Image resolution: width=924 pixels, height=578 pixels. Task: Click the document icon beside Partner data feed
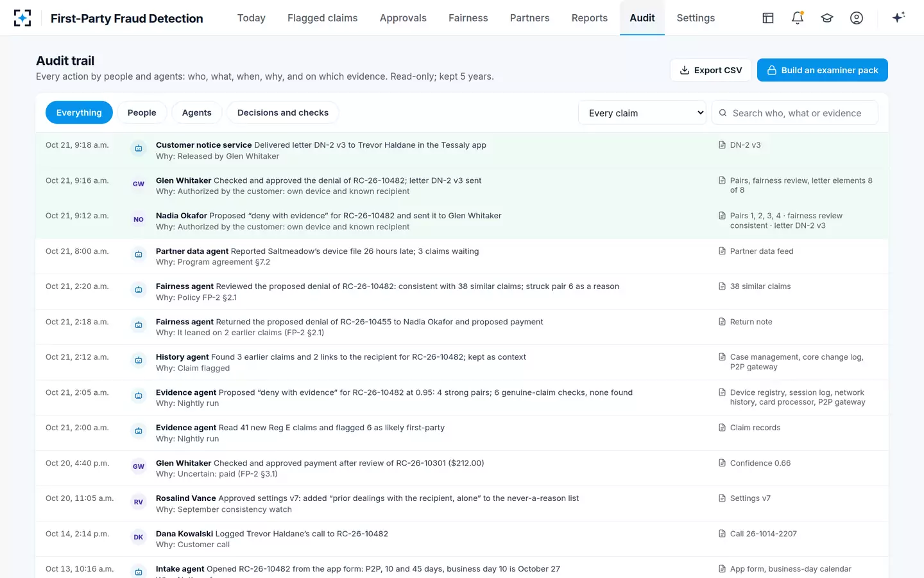click(722, 251)
